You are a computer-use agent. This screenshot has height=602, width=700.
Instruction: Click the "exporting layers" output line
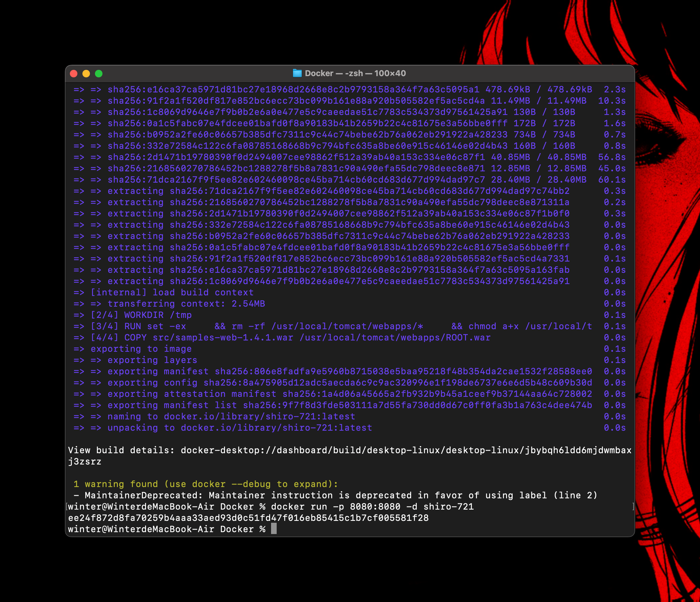coord(152,360)
